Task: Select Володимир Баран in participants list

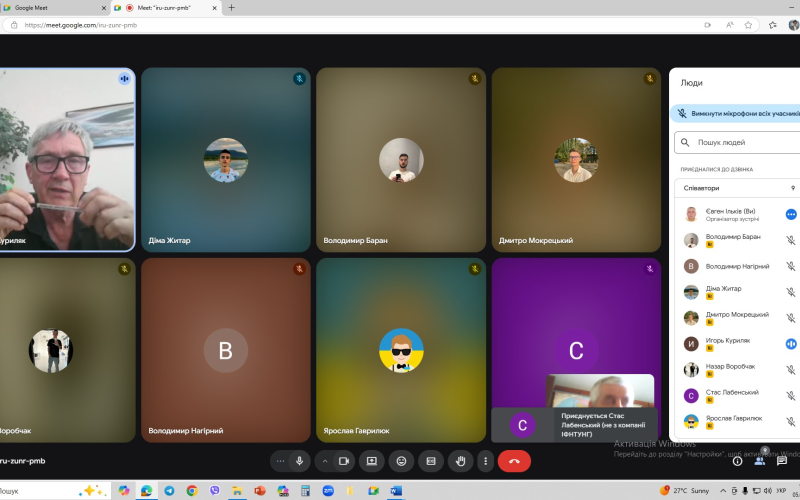Action: pos(735,240)
